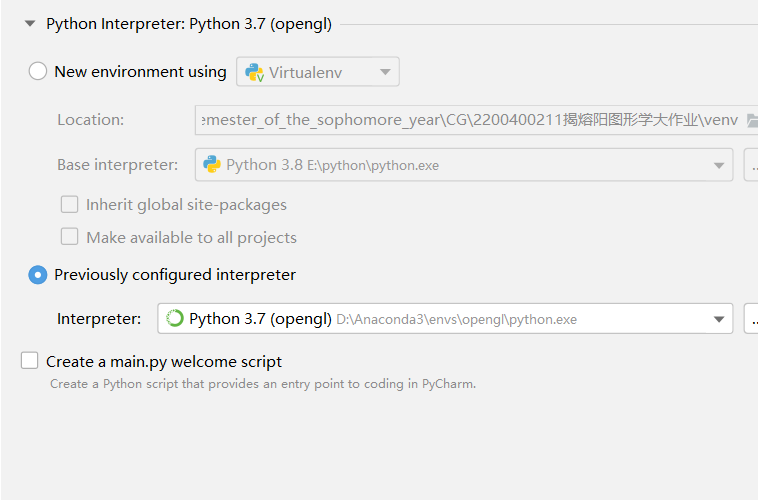
Task: Select Previously configured interpreter radio button
Action: [x=38, y=275]
